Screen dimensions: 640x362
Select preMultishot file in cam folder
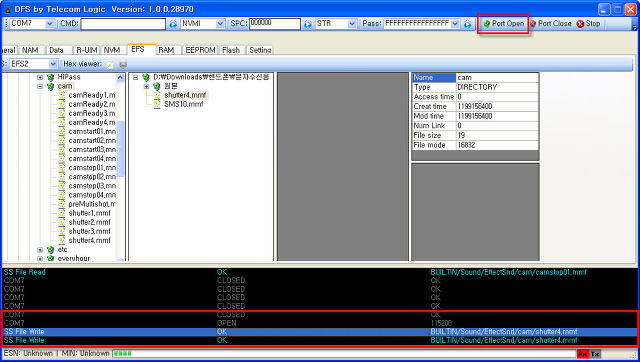tap(92, 204)
